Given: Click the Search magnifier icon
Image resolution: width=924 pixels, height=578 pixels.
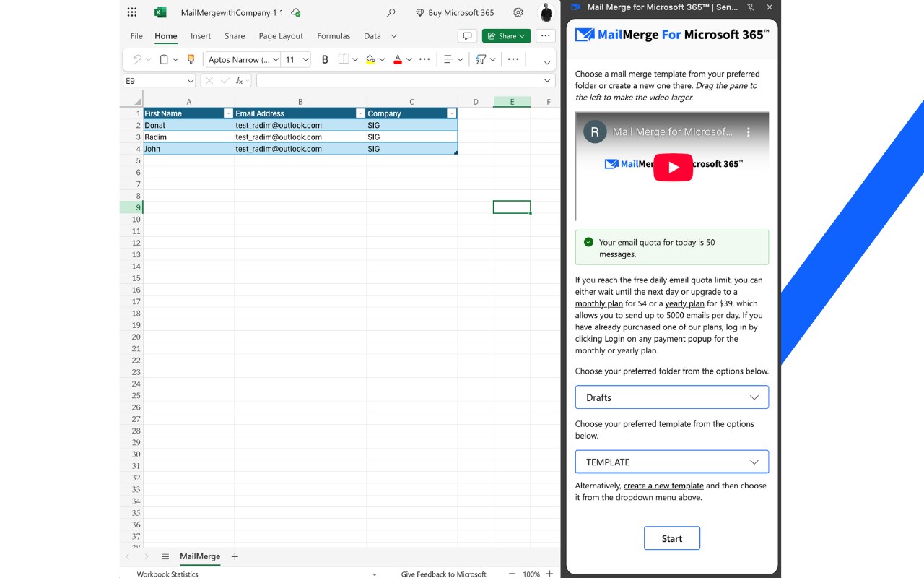Looking at the screenshot, I should pos(391,12).
